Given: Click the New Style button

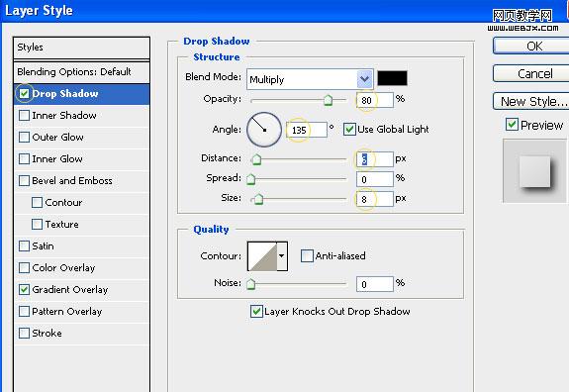Looking at the screenshot, I should (530, 101).
